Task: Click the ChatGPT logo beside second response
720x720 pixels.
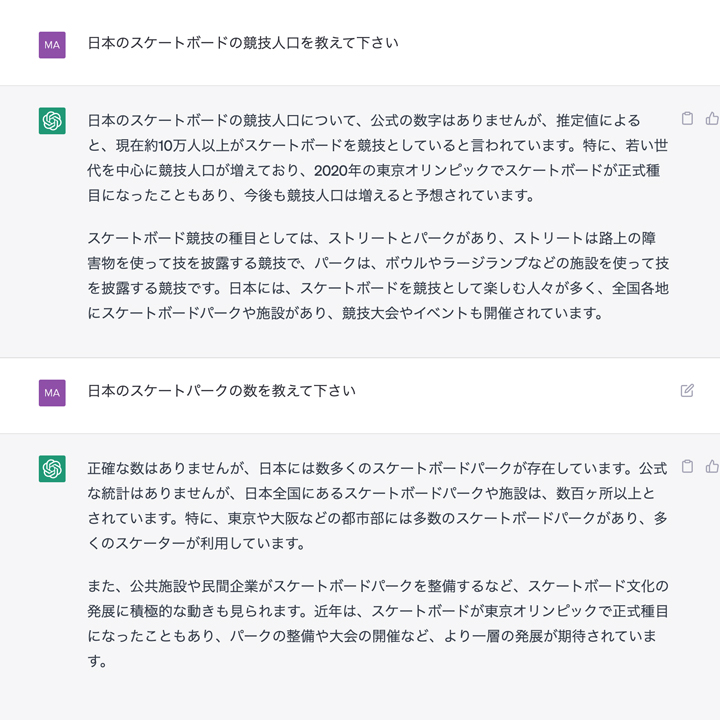Action: [52, 468]
